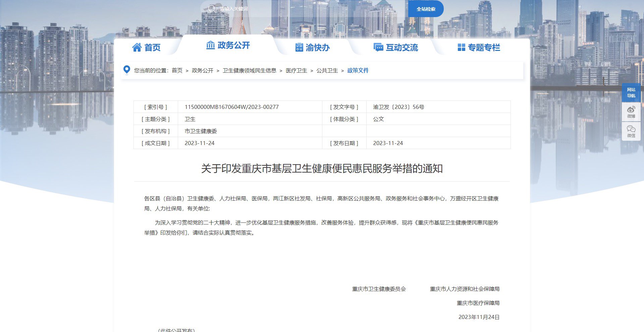
Task: Click the [ 发布日期 ] label cell
Action: click(344, 143)
